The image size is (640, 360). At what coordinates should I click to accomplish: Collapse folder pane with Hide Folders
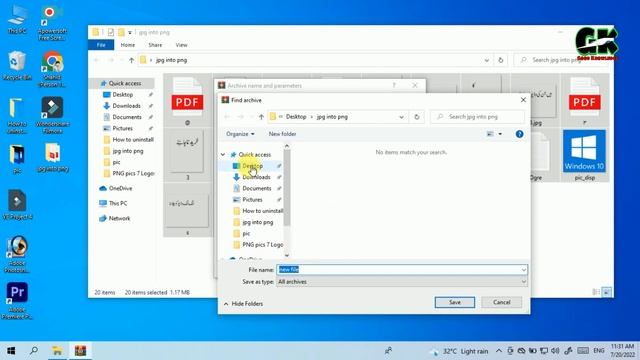click(243, 304)
